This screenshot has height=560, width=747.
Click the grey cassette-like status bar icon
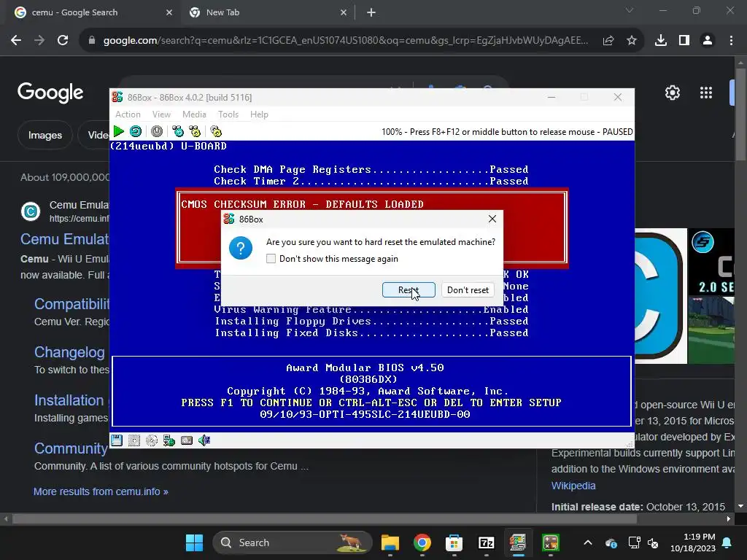click(187, 440)
